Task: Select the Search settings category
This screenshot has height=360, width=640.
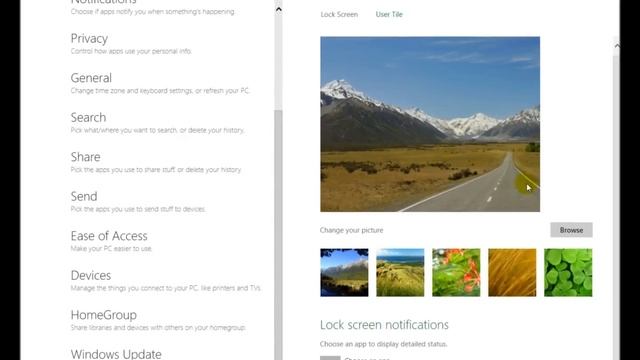Action: coord(88,117)
